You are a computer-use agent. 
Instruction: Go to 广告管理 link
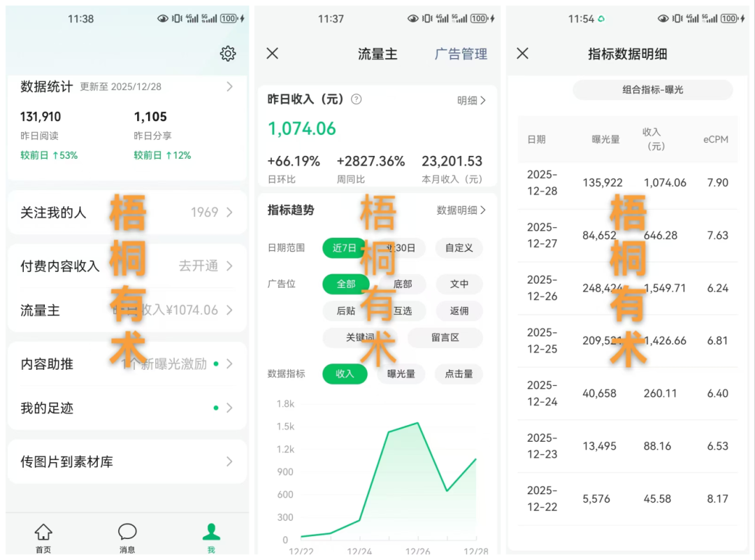coord(461,54)
